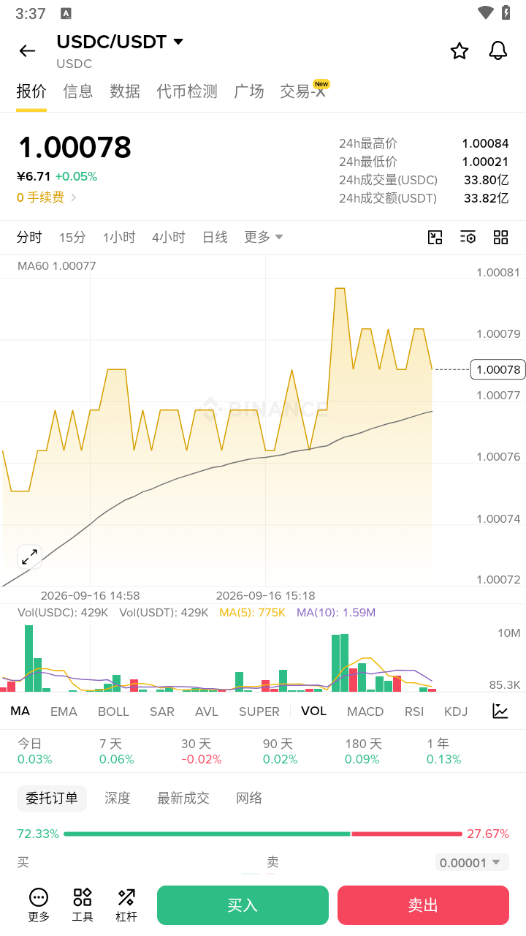Add USDC/USDT to favorites star
Image resolution: width=526 pixels, height=936 pixels.
[x=459, y=51]
